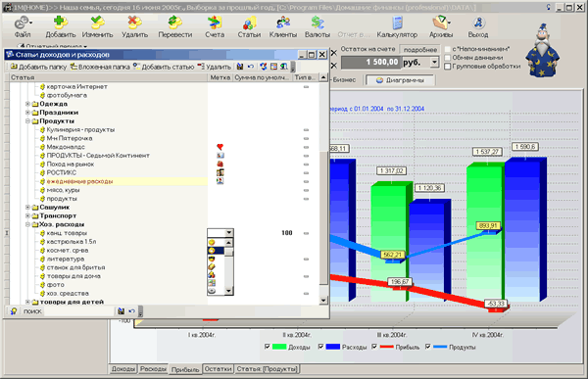Click the save icon in articles toolbar

click(240, 67)
